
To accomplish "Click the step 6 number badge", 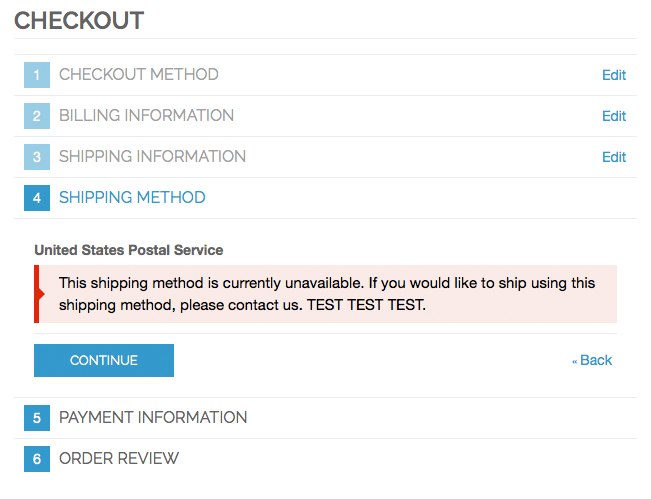I will pyautogui.click(x=37, y=459).
